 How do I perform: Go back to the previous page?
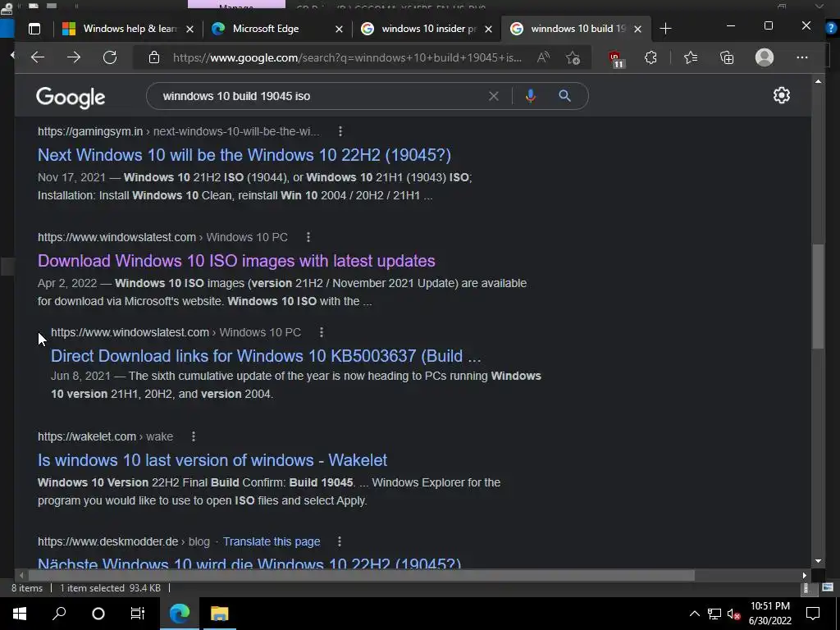pyautogui.click(x=38, y=57)
